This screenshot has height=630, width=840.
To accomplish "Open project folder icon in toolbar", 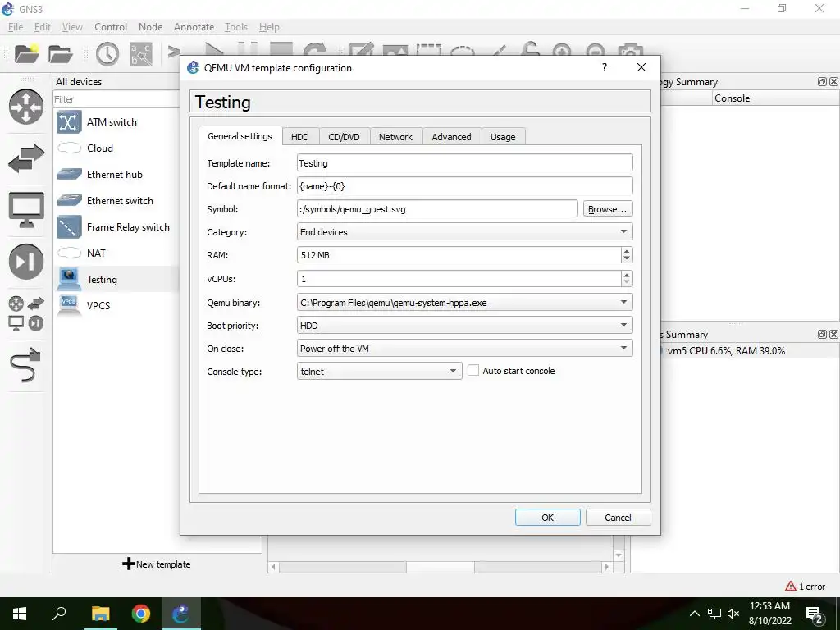I will [x=60, y=53].
